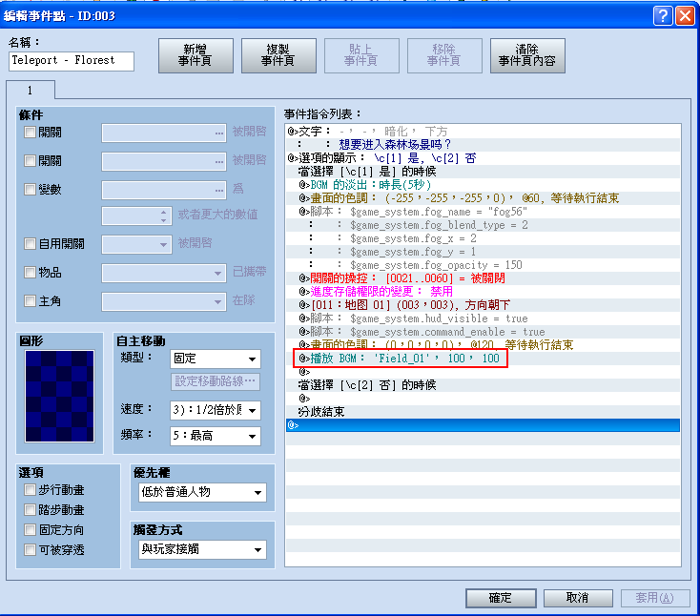This screenshot has width=700, height=616.
Task: Click the event graphic preview box
Action: pyautogui.click(x=60, y=397)
